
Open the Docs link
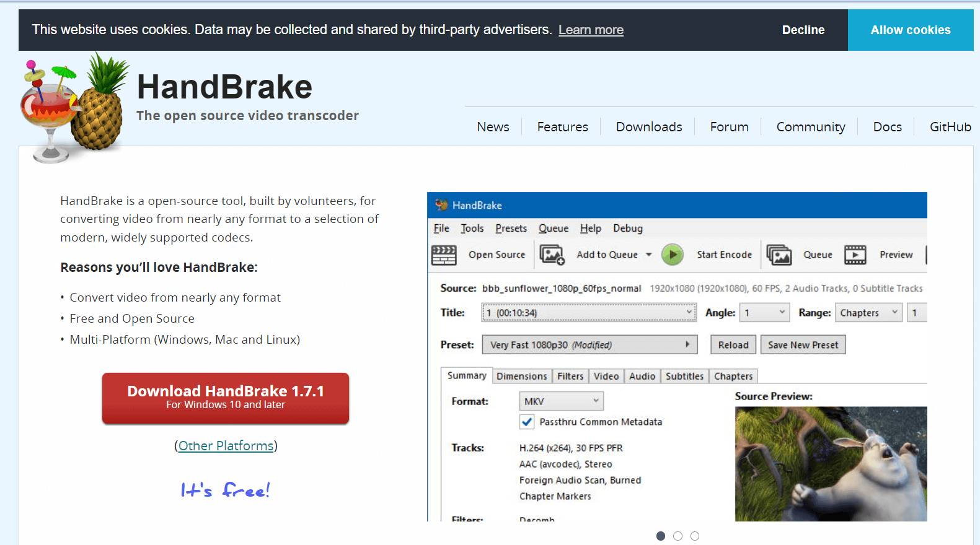pyautogui.click(x=887, y=127)
